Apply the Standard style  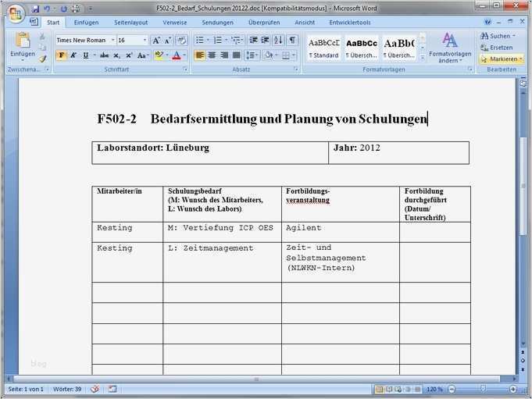click(x=323, y=48)
